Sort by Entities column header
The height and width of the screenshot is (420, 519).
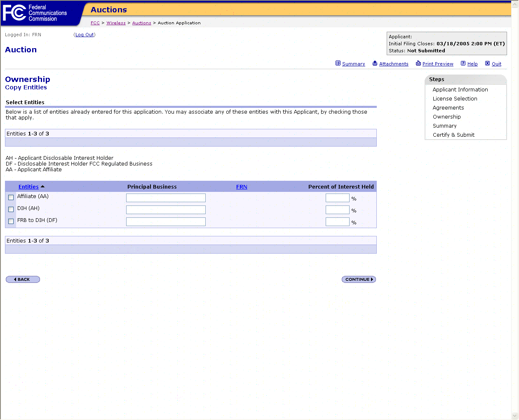(x=28, y=187)
